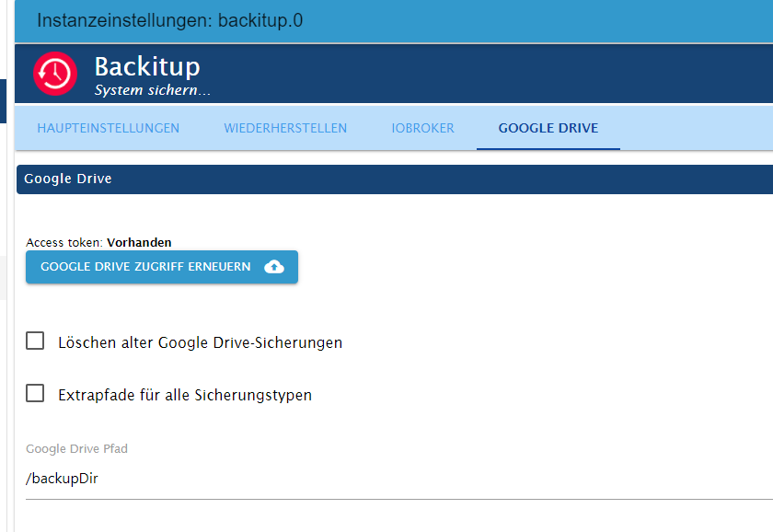Viewport: 773px width, 532px height.
Task: Tick Extrapfade für alle Sicherungstypen checkbox
Action: 35,393
